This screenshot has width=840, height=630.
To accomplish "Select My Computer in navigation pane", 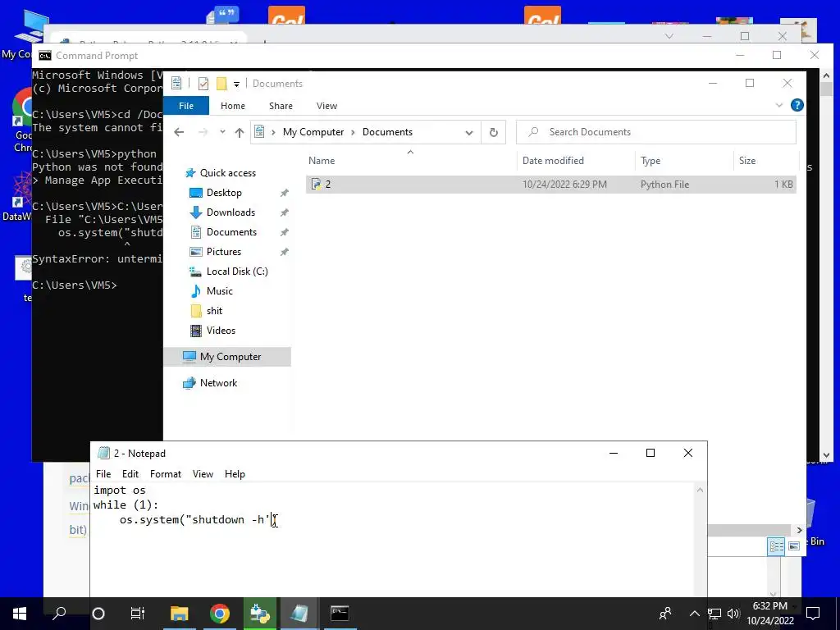I will (231, 357).
